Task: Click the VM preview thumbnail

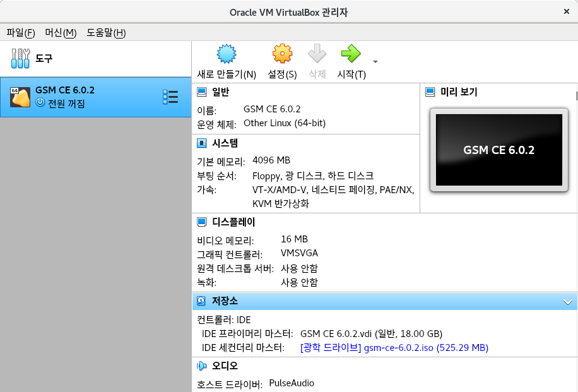Action: [x=499, y=150]
